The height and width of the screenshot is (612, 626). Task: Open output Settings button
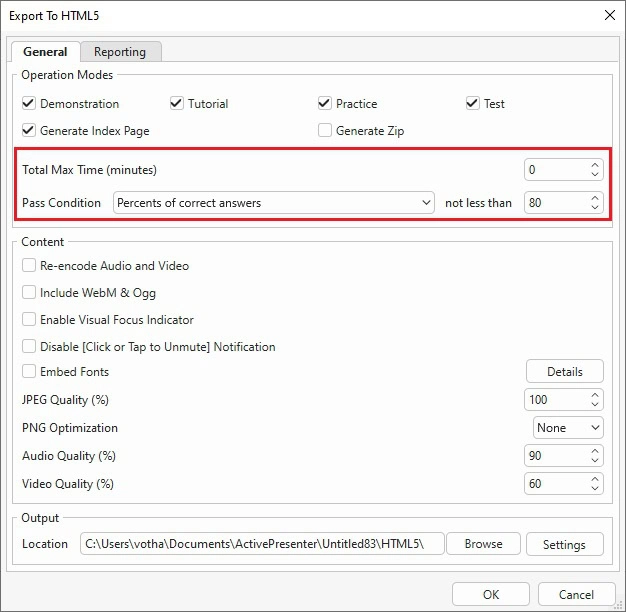pos(565,544)
